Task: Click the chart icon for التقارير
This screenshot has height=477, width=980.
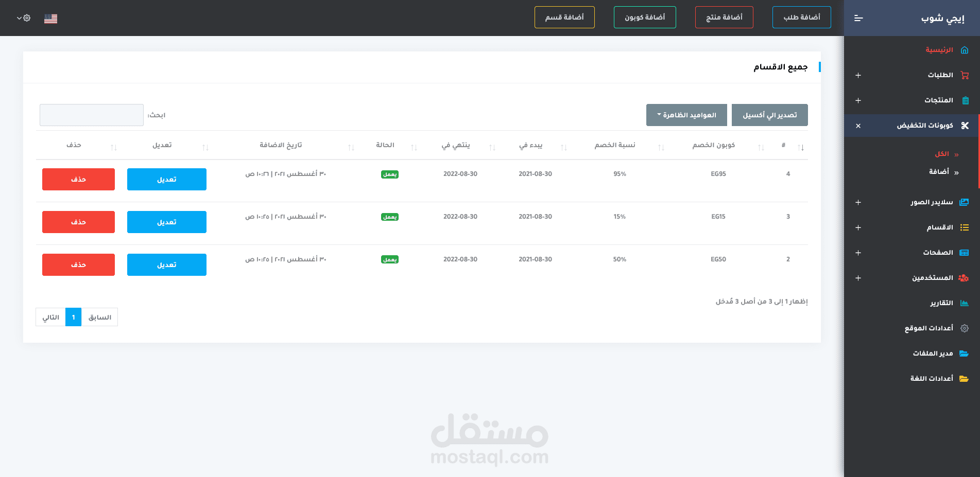Action: [965, 303]
